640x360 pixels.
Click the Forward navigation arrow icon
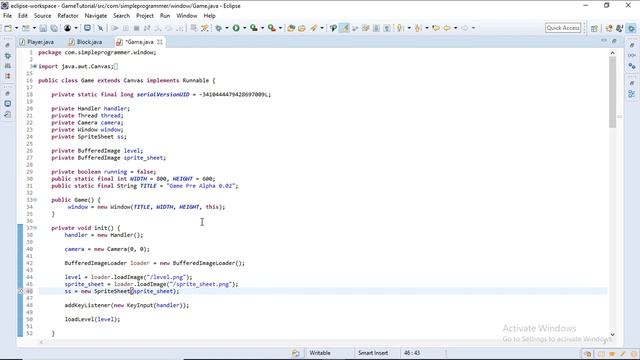465,28
